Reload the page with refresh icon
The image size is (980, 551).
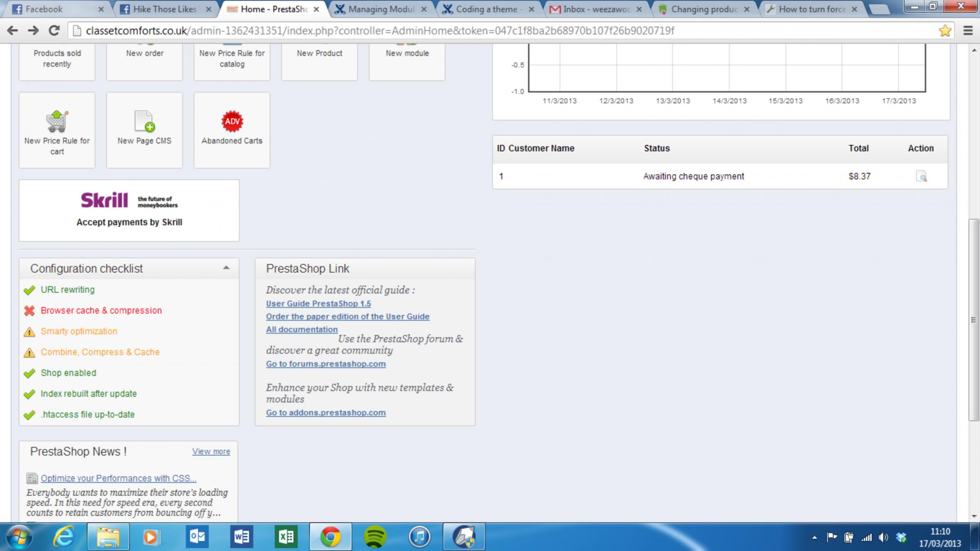tap(54, 31)
